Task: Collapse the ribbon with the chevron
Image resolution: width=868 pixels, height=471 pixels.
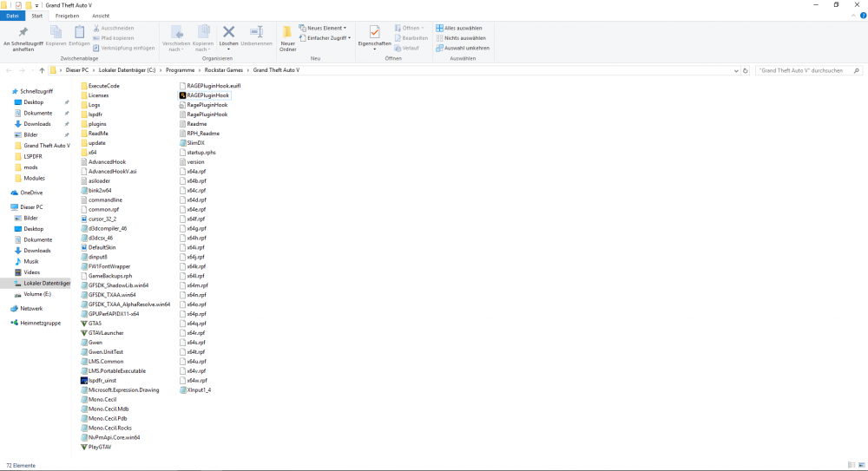Action: coord(853,16)
